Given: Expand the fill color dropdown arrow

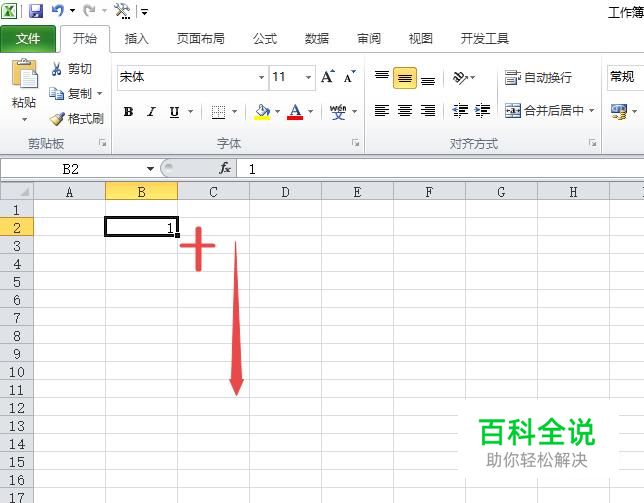Looking at the screenshot, I should tap(278, 111).
